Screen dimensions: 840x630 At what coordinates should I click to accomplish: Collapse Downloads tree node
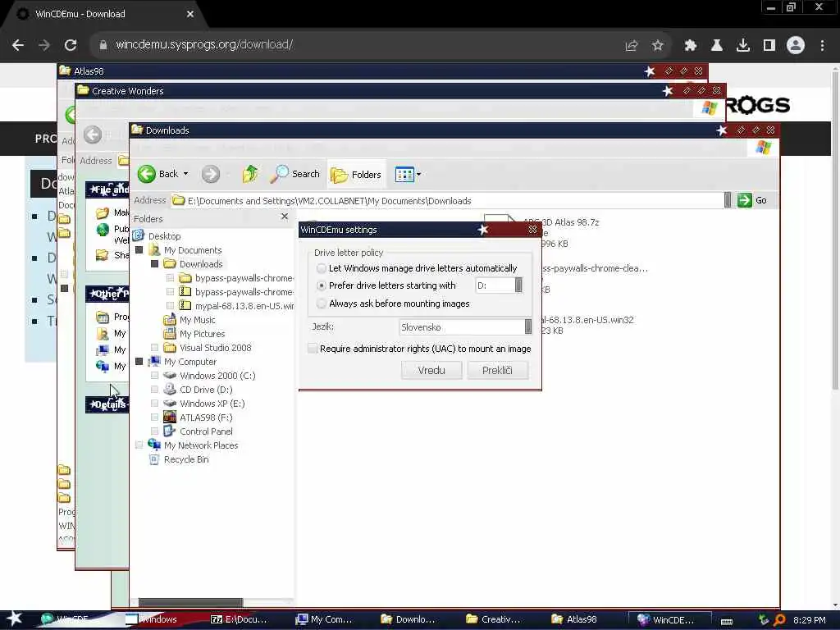pos(155,264)
